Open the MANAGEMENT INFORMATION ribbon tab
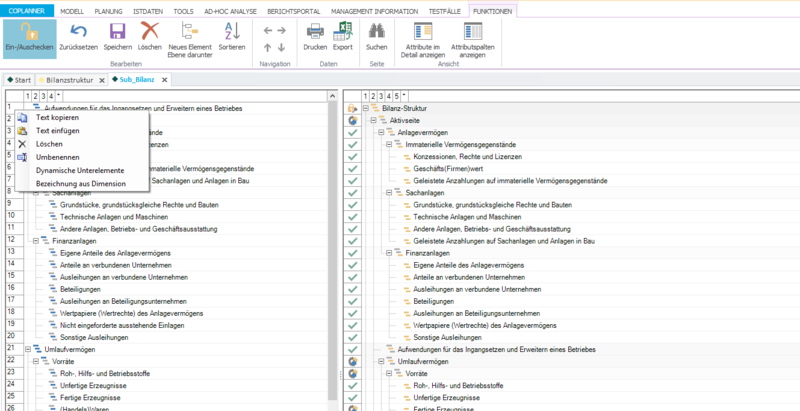The height and width of the screenshot is (411, 800). 374,11
